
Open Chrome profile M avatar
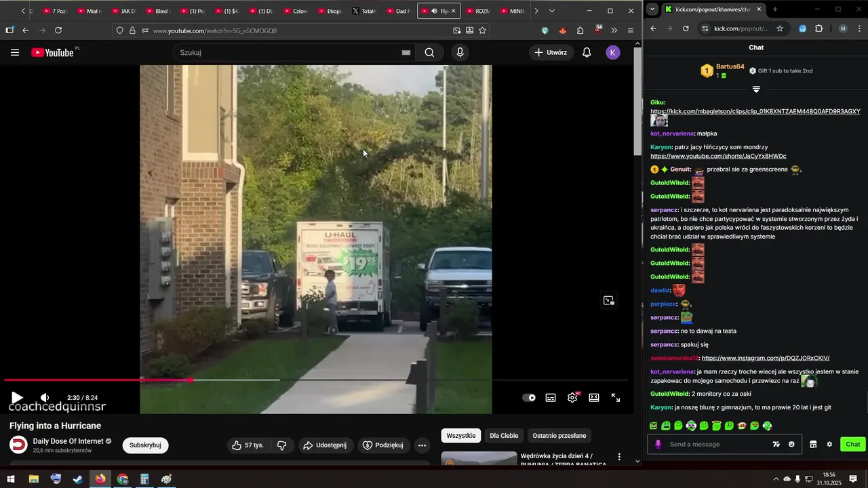click(843, 28)
